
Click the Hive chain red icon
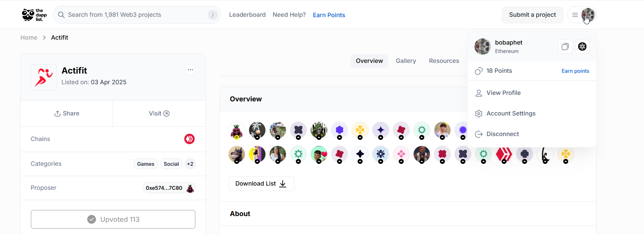tap(190, 139)
